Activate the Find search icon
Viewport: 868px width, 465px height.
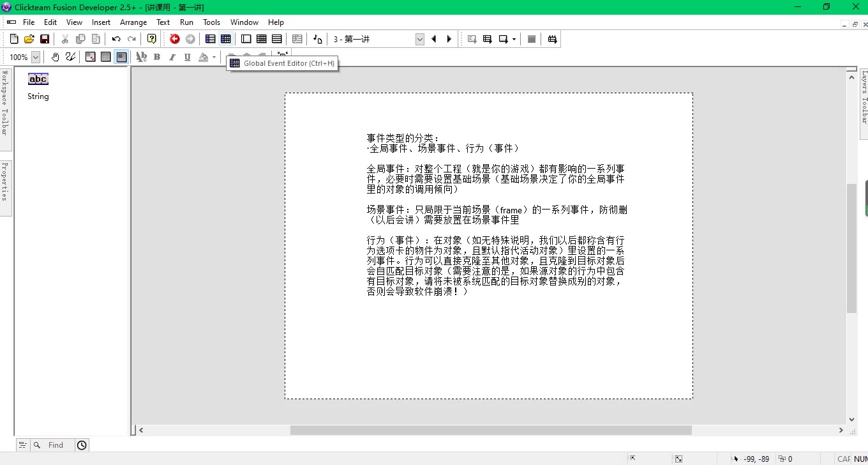point(36,445)
